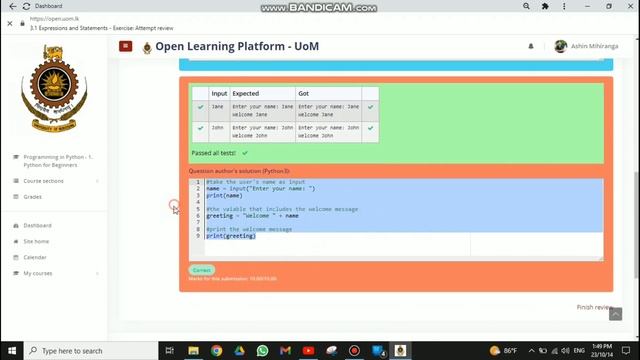Click the Dashboard speedometer icon
Viewport: 640px width, 360px height.
point(16,225)
